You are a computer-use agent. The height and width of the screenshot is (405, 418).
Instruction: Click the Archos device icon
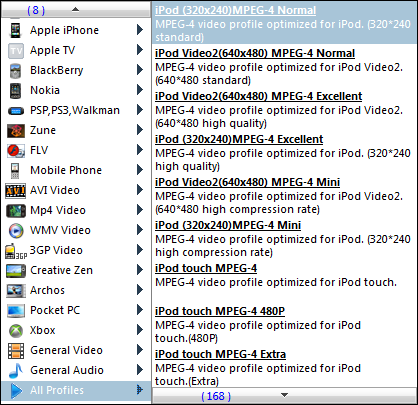point(16,291)
